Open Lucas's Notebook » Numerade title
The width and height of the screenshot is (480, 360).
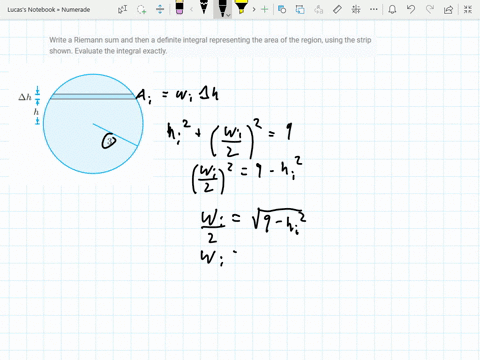(49, 10)
